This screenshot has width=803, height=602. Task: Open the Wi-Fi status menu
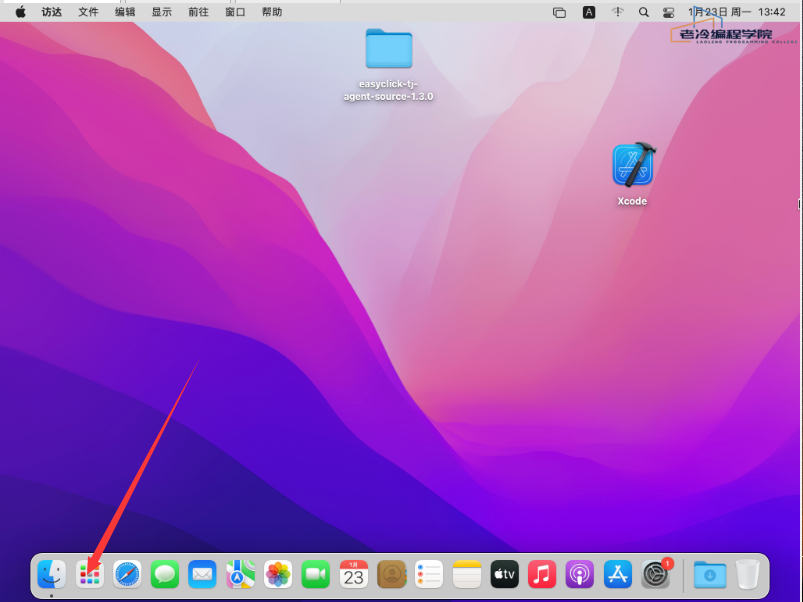click(x=618, y=12)
